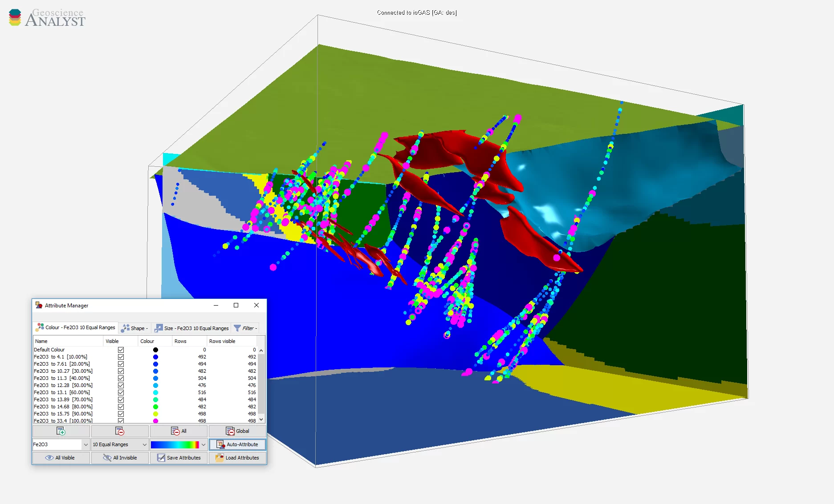Click the Rows column header

point(190,341)
